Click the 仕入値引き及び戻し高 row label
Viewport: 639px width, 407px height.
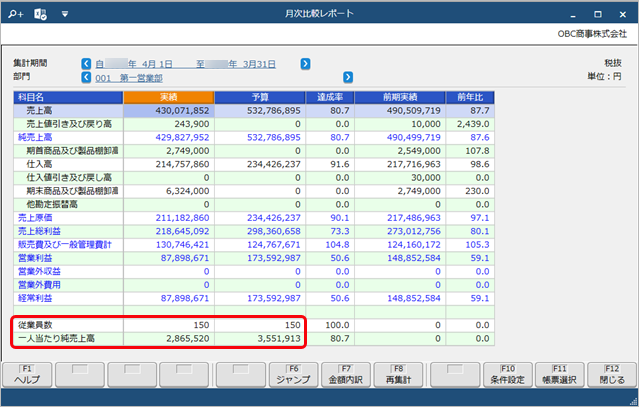pyautogui.click(x=69, y=178)
